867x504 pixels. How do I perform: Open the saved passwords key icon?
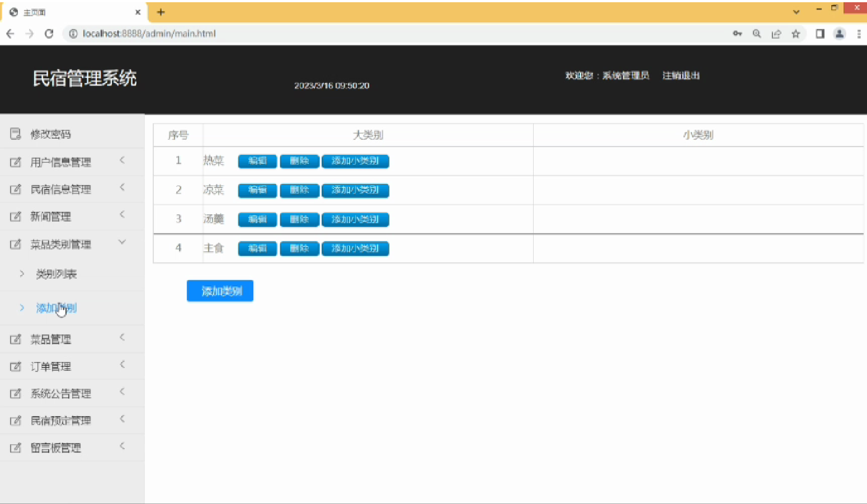(737, 34)
